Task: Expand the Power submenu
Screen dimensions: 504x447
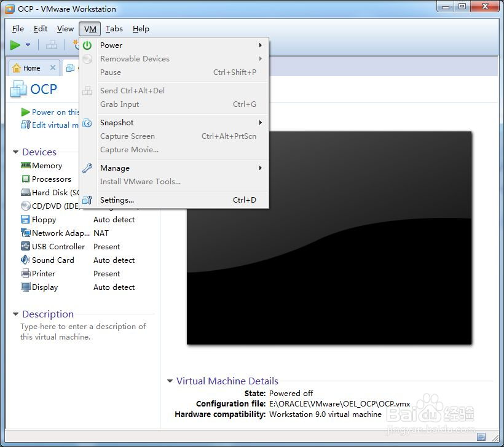Action: 261,45
